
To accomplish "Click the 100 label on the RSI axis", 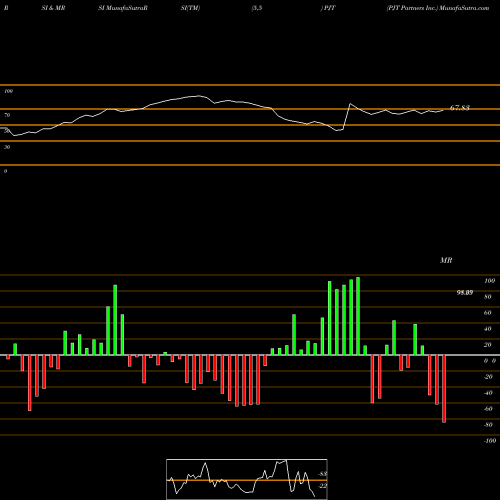I will [x=8, y=91].
